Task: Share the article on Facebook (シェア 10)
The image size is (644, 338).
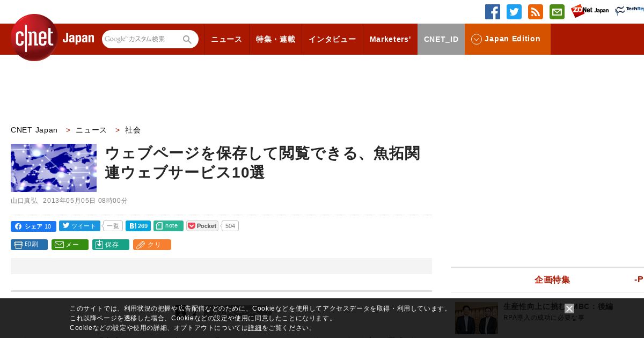Action: click(33, 226)
